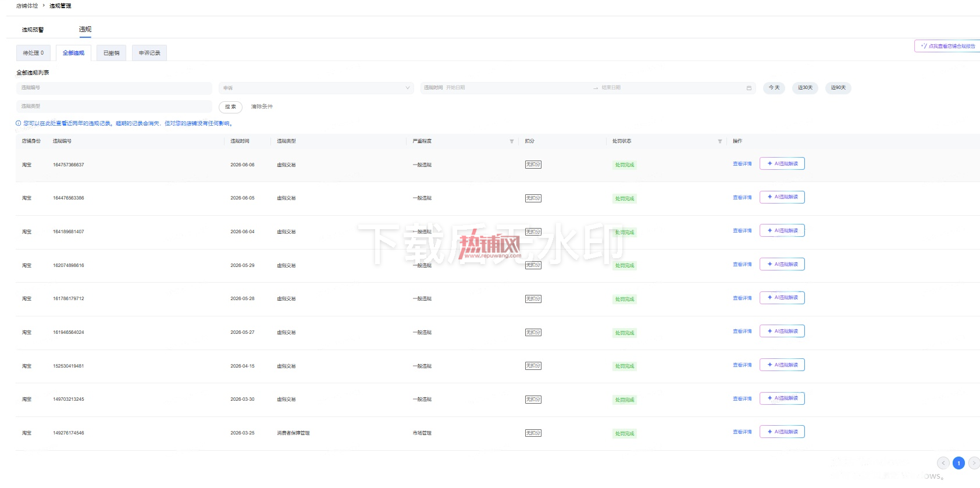This screenshot has width=980, height=488.
Task: Click the info icon beside the notice text
Action: pos(18,123)
